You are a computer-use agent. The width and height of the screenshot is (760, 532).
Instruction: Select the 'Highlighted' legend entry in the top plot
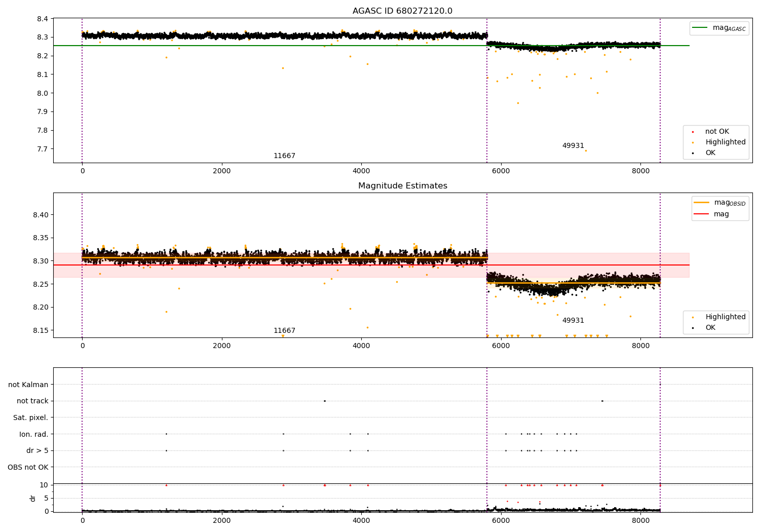click(726, 142)
